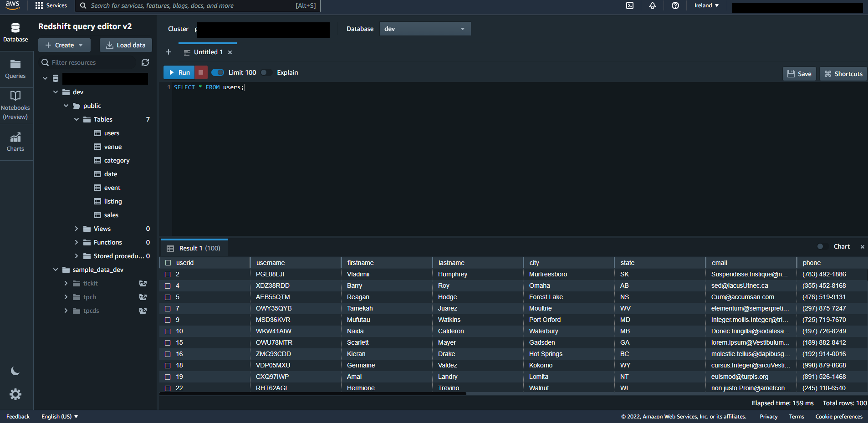Open the CloudShell terminal icon
The width and height of the screenshot is (868, 423).
click(x=630, y=5)
